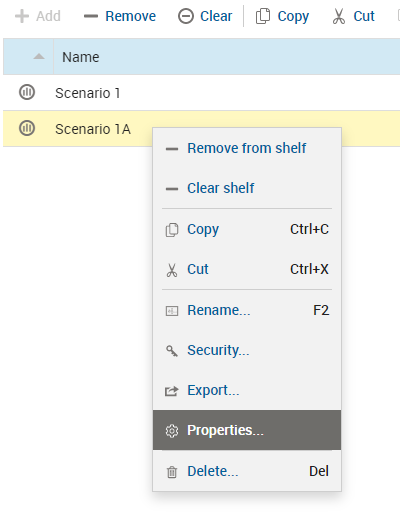Pick Copy Ctrl+C in context menu
400x515 pixels.
tap(247, 229)
